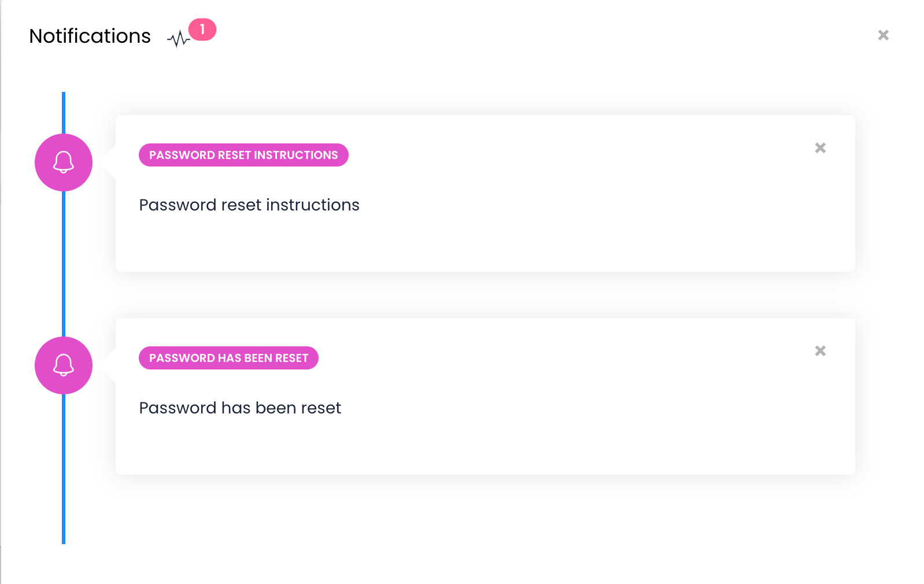
Task: Click the red unread count badge
Action: click(202, 29)
